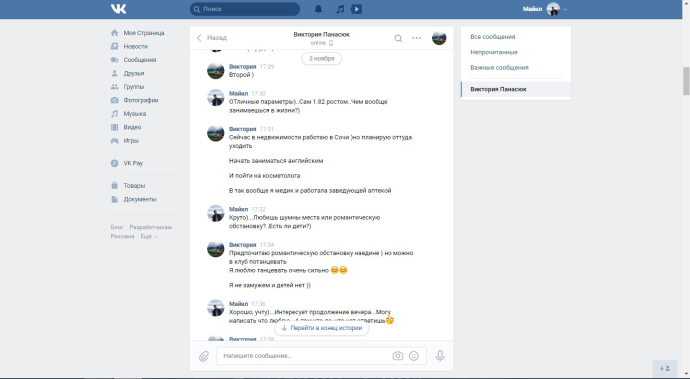This screenshot has height=379, width=690.
Task: Click message 'И пойти на косметолога'
Action: (x=264, y=176)
